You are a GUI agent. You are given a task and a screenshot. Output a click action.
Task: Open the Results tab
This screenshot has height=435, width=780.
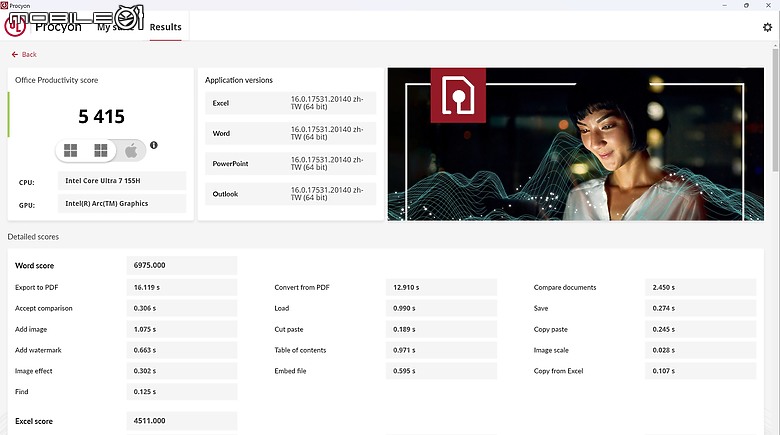click(x=166, y=27)
